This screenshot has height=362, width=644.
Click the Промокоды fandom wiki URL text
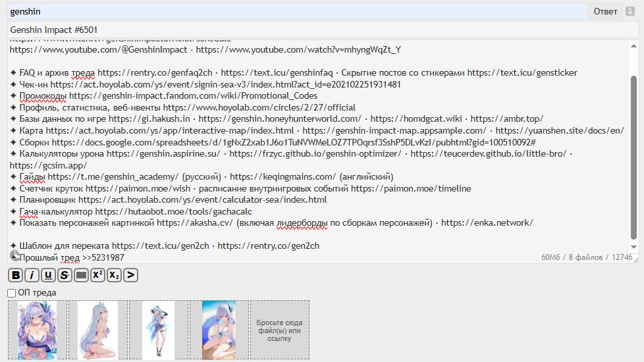click(x=193, y=95)
